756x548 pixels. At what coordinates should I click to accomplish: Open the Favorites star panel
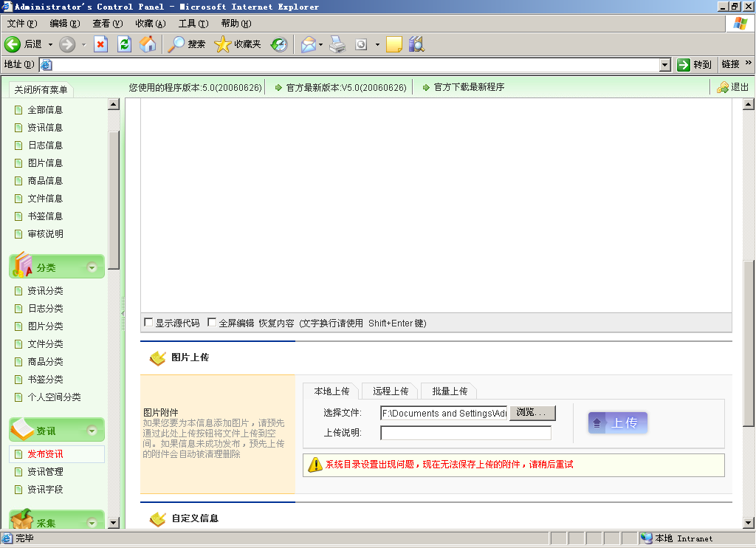[222, 44]
